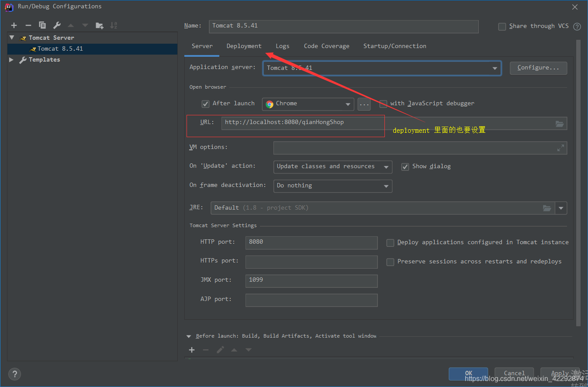
Task: Open the Code Coverage tab
Action: pos(326,46)
